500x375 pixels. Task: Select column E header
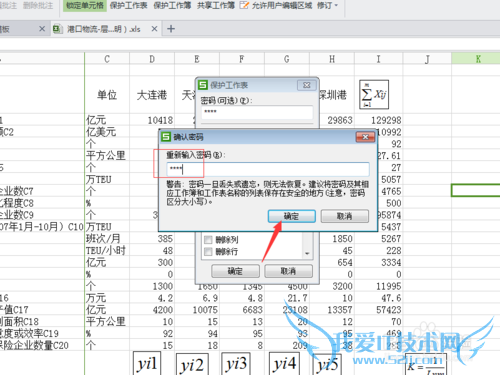(197, 59)
